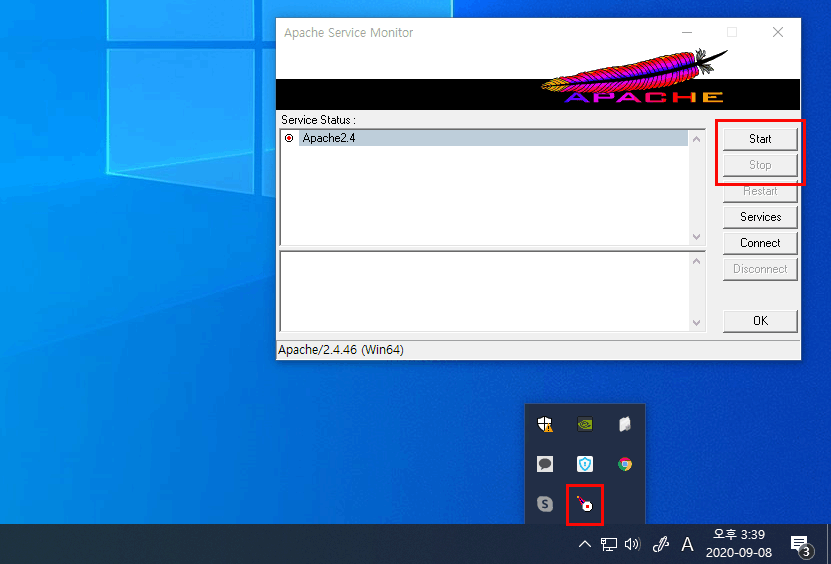Click the Apache Service Monitor title bar text

coord(348,33)
